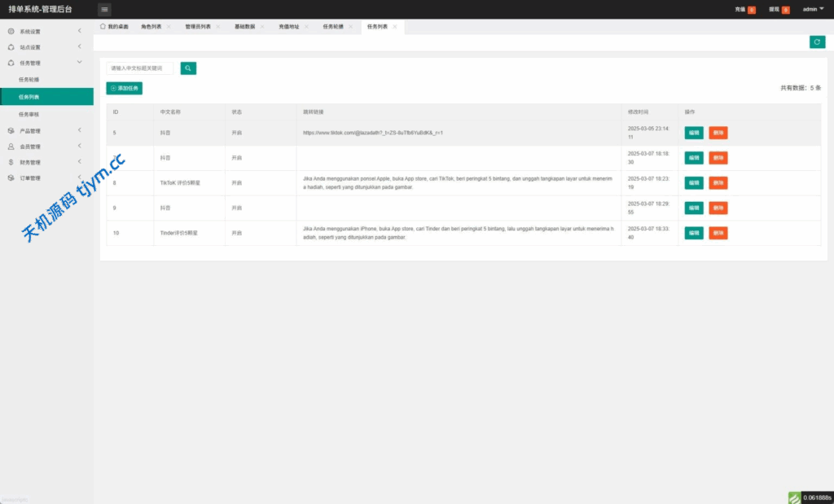Viewport: 834px width, 504px height.
Task: Open the 我的桌面 home tab
Action: [114, 27]
